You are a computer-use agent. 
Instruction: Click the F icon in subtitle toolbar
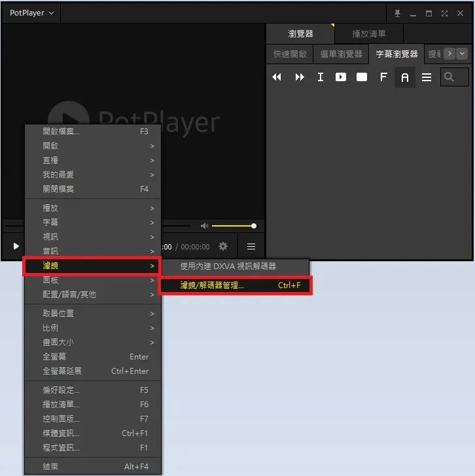(383, 77)
